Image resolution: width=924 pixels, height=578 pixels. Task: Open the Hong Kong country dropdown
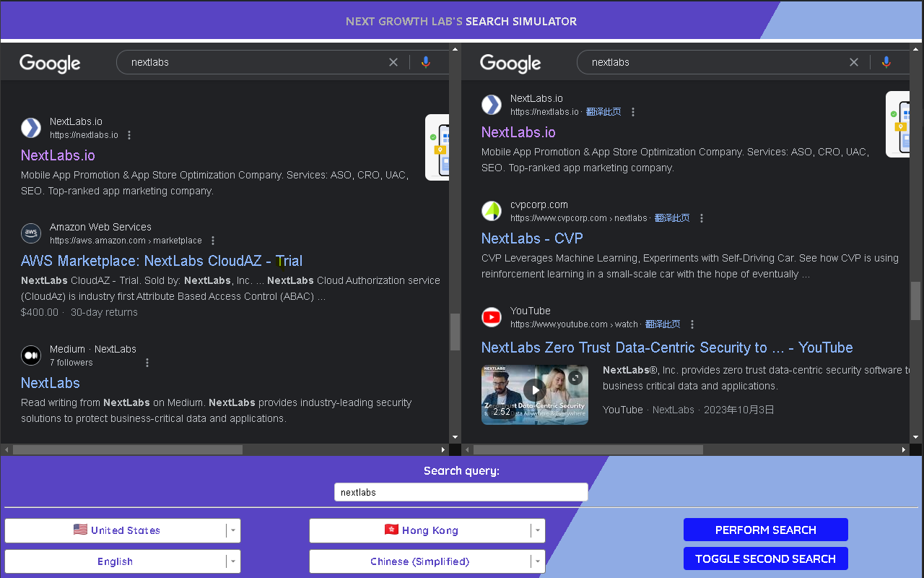[537, 530]
